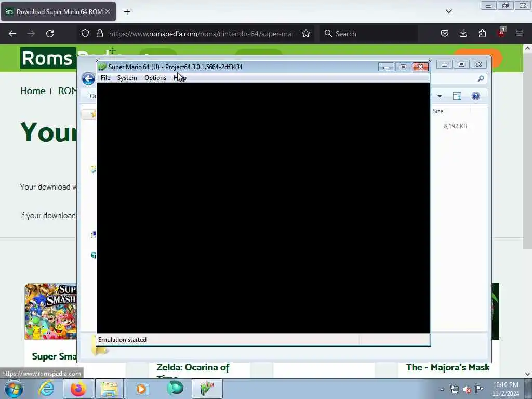Click the Firefox forward arrow
532x399 pixels.
[x=31, y=34]
